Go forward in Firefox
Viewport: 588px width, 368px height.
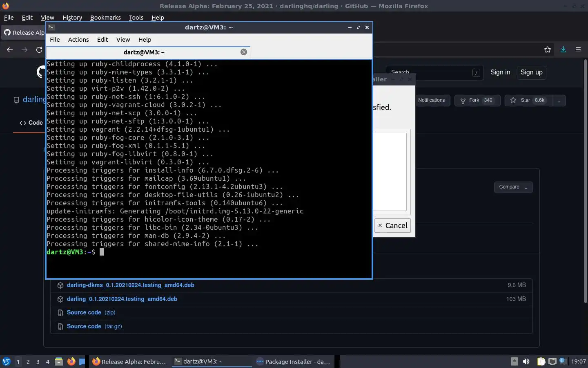(24, 49)
